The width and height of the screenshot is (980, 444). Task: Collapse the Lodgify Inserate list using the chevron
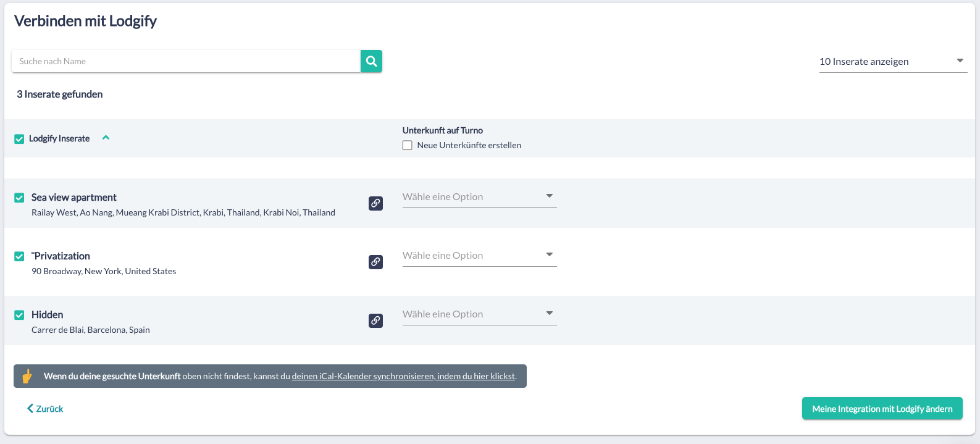pos(106,138)
